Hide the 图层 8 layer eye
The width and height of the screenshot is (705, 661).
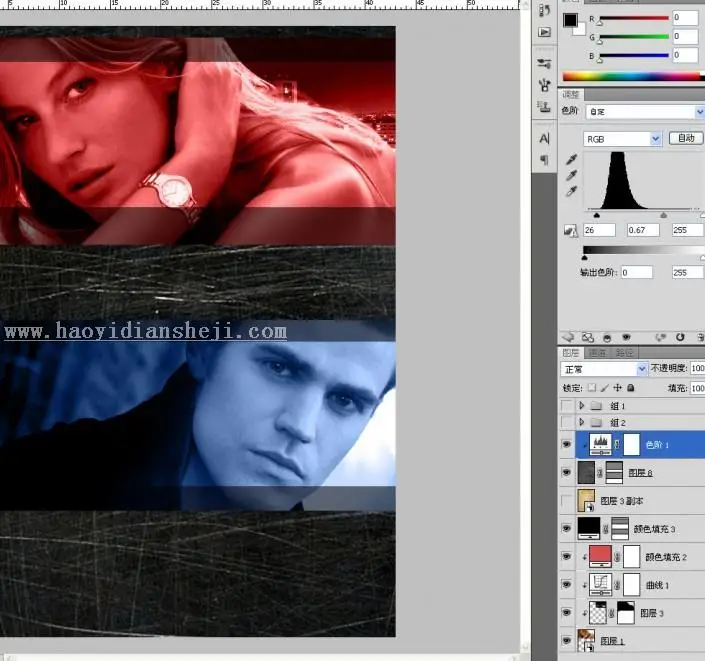click(x=567, y=472)
